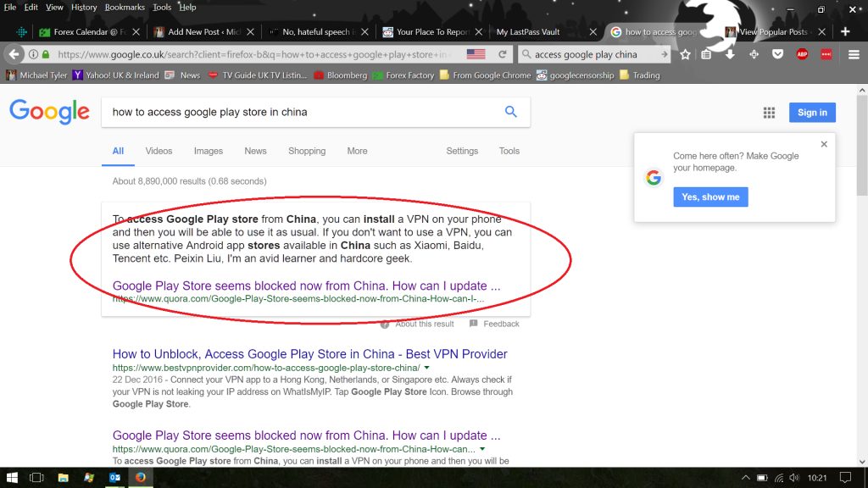Image resolution: width=868 pixels, height=488 pixels.
Task: Click the Firefox search box text
Action: pos(586,54)
